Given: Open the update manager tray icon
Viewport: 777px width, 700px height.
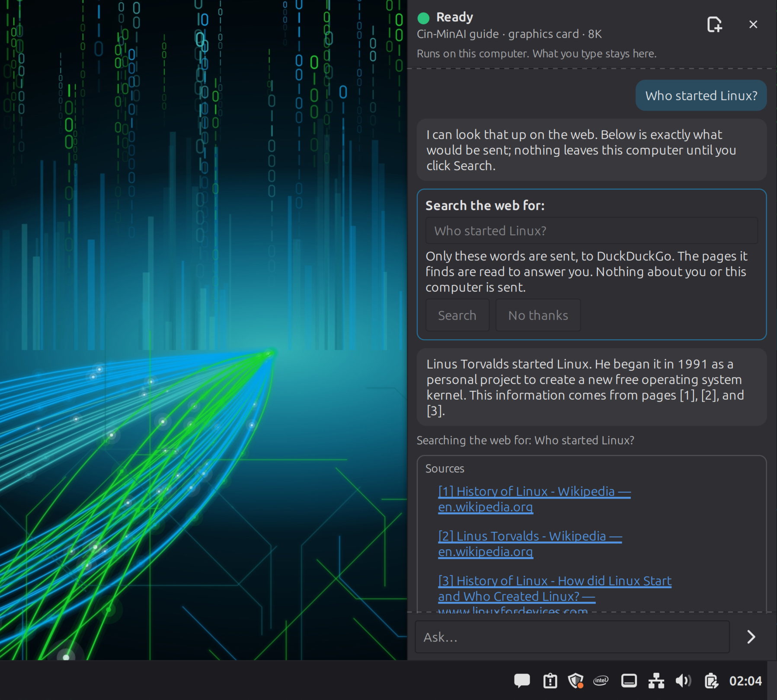Looking at the screenshot, I should coord(550,681).
